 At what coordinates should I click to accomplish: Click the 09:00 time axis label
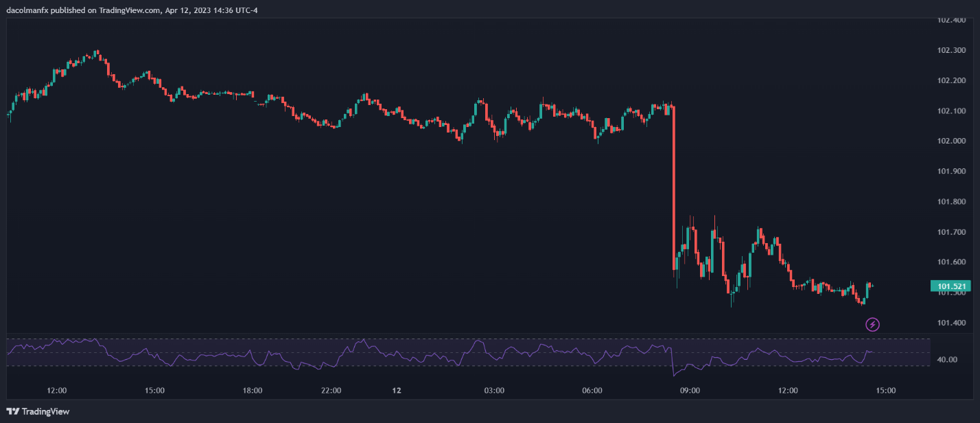(690, 391)
